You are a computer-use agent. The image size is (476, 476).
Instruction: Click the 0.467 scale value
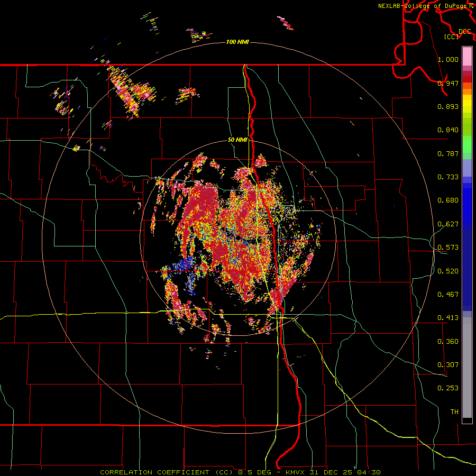pos(448,294)
